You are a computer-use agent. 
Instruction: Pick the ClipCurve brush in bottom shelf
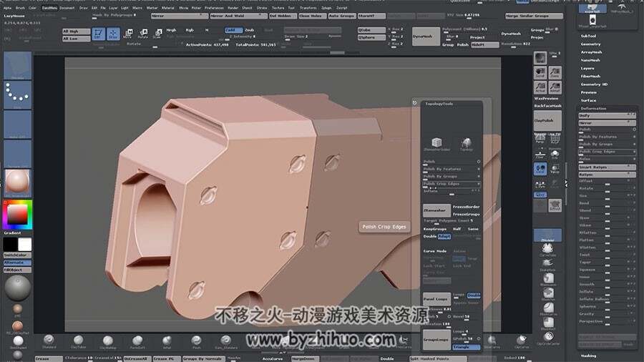click(521, 341)
